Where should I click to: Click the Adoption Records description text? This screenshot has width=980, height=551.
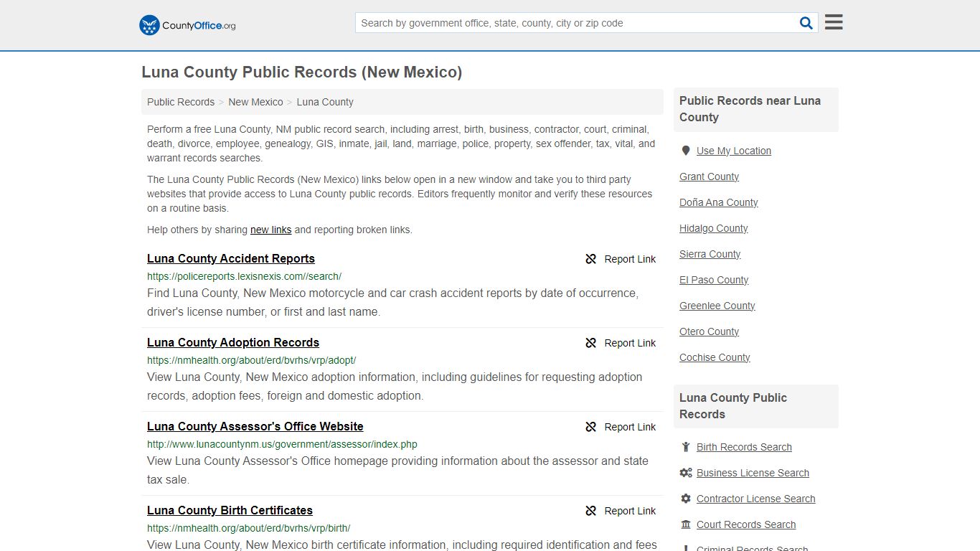[395, 387]
